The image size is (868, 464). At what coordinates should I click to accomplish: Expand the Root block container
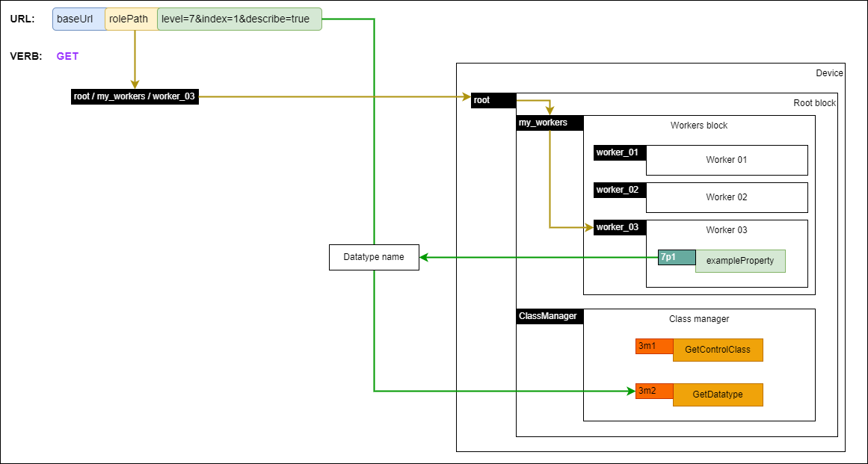(813, 102)
